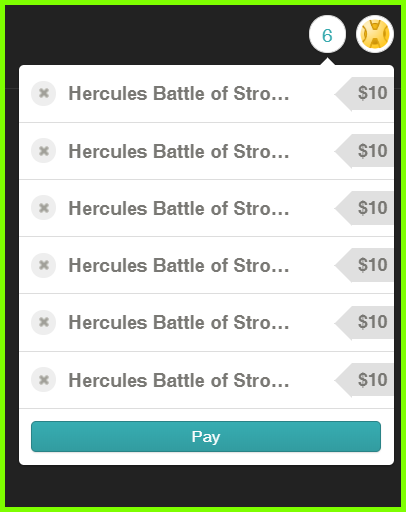Open the first Hercules Battle of Stro… title
Viewport: 406px width, 512px height.
pyautogui.click(x=179, y=93)
